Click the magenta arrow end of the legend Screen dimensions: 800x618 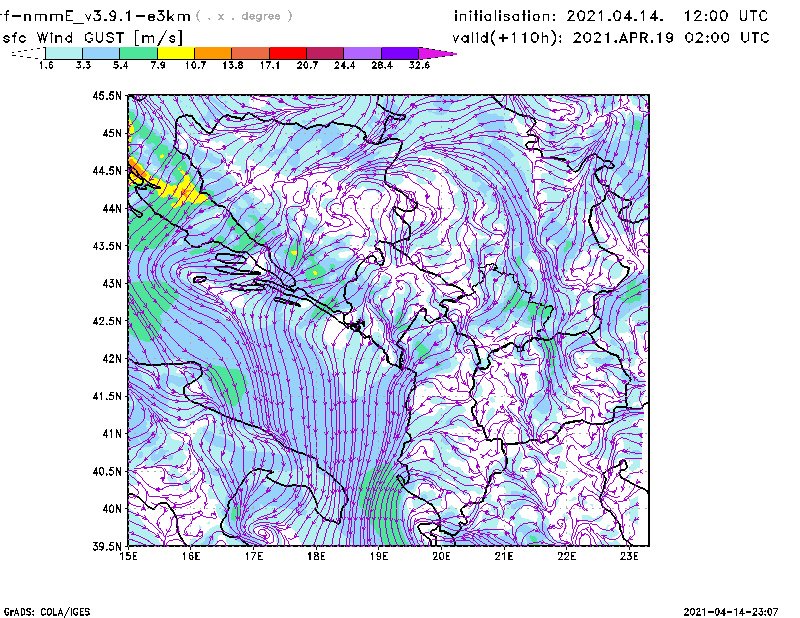437,53
